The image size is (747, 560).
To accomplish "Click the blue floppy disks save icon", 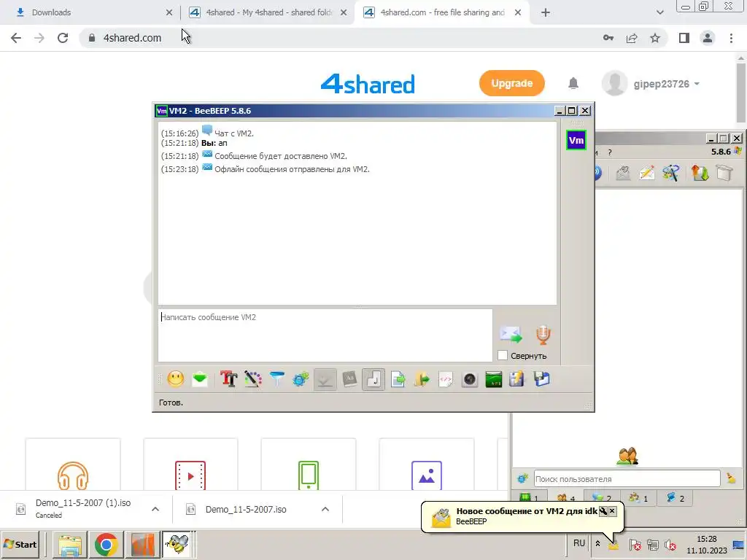I will pyautogui.click(x=542, y=379).
